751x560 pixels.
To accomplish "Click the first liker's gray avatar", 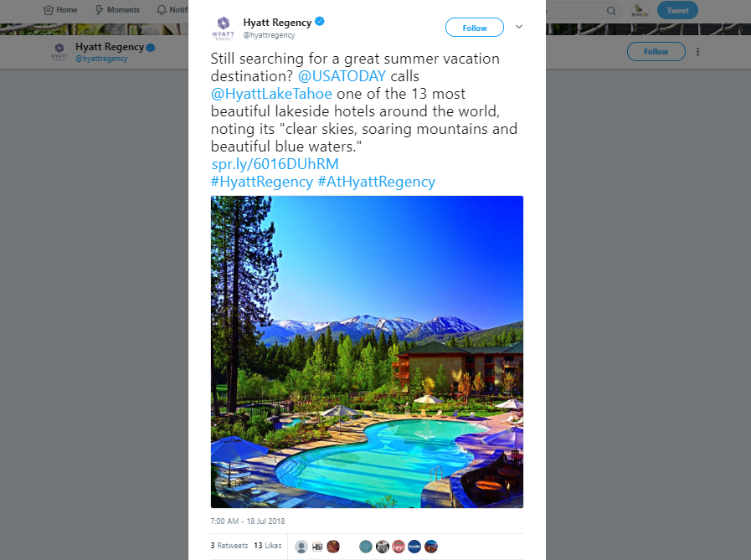I will (301, 547).
